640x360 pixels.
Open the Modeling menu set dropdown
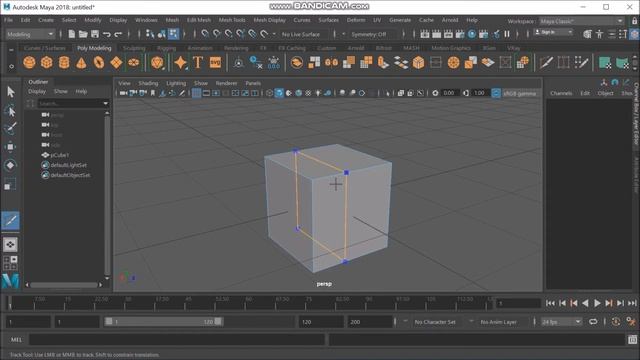point(30,34)
